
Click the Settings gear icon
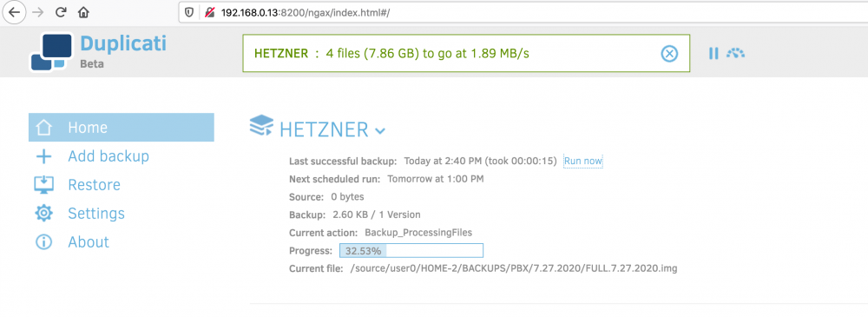point(43,214)
